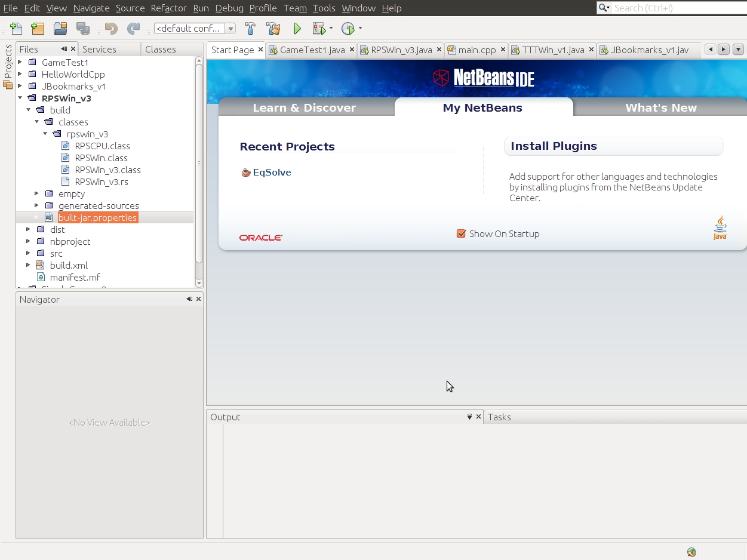
Task: Click the Profile Project clock icon
Action: coord(348,29)
